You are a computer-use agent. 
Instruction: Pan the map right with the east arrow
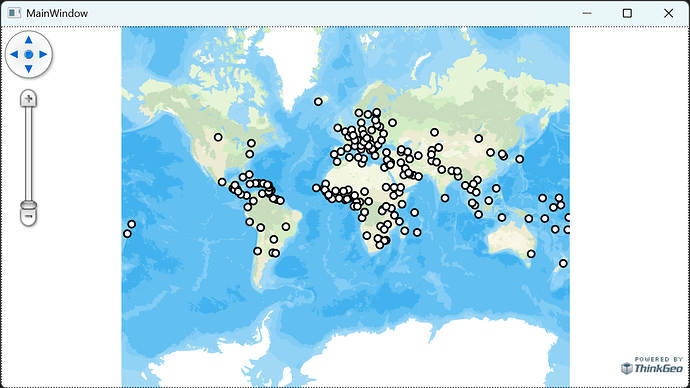pos(43,55)
